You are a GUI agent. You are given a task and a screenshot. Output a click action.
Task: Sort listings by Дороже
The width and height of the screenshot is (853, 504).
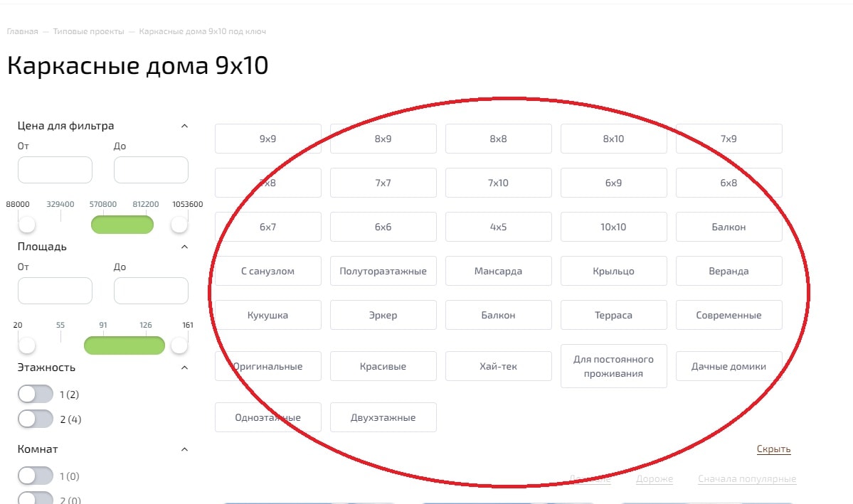pyautogui.click(x=654, y=479)
